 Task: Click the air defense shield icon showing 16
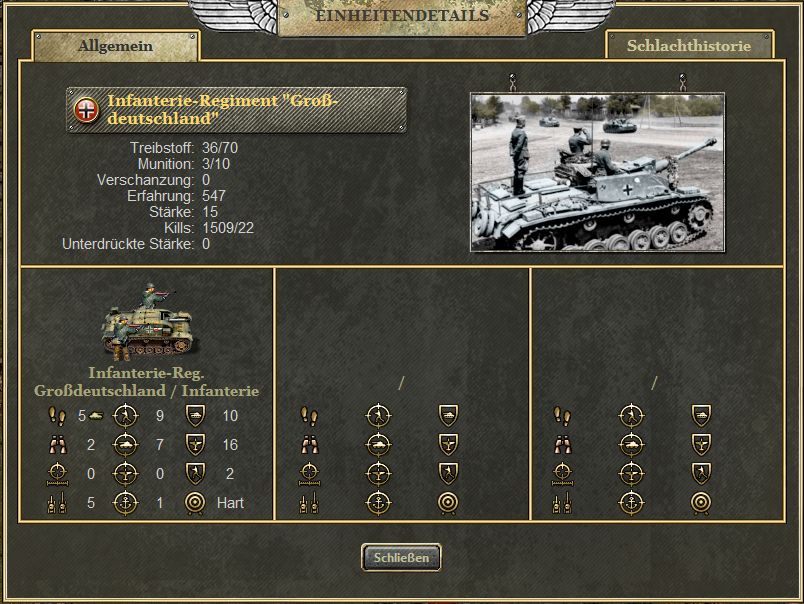pyautogui.click(x=195, y=445)
